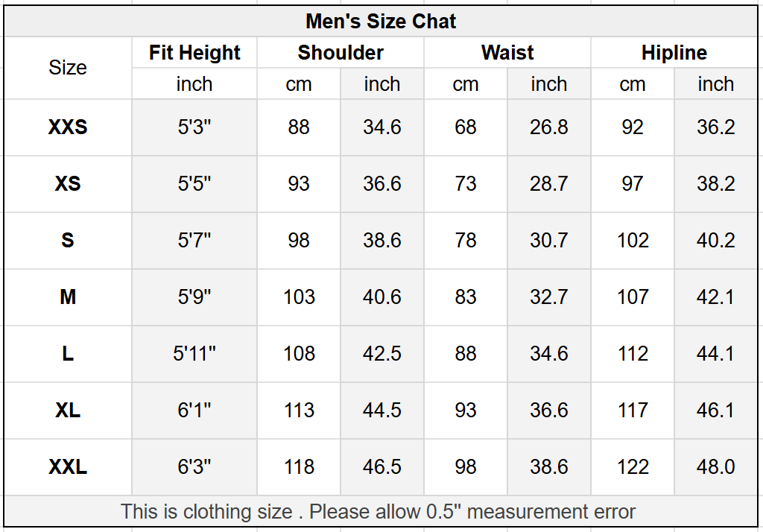Select the 6'3" fit height cell

[194, 466]
